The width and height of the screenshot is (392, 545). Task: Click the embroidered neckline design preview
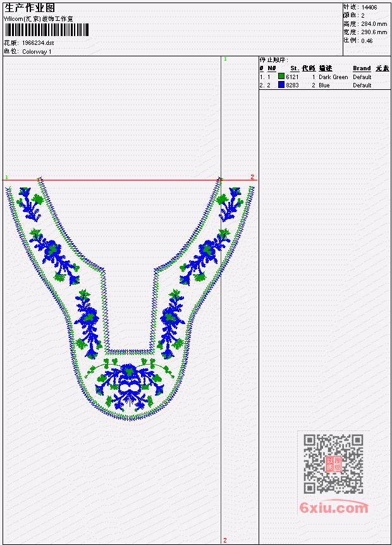(x=130, y=298)
